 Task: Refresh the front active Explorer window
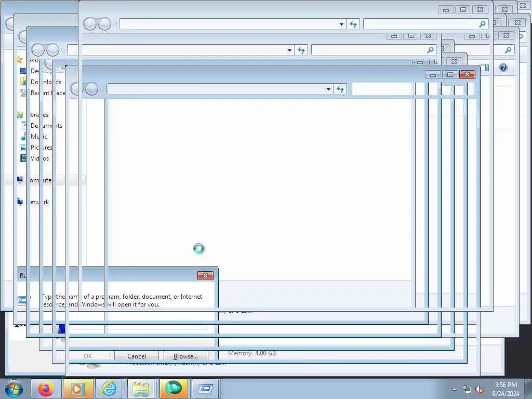tap(340, 89)
